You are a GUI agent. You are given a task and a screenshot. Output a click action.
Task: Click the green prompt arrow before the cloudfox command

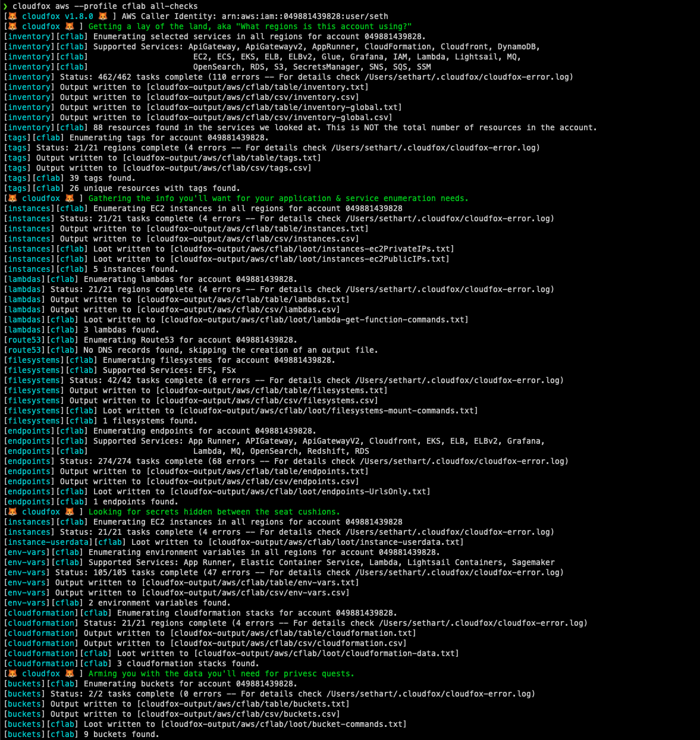pos(5,7)
